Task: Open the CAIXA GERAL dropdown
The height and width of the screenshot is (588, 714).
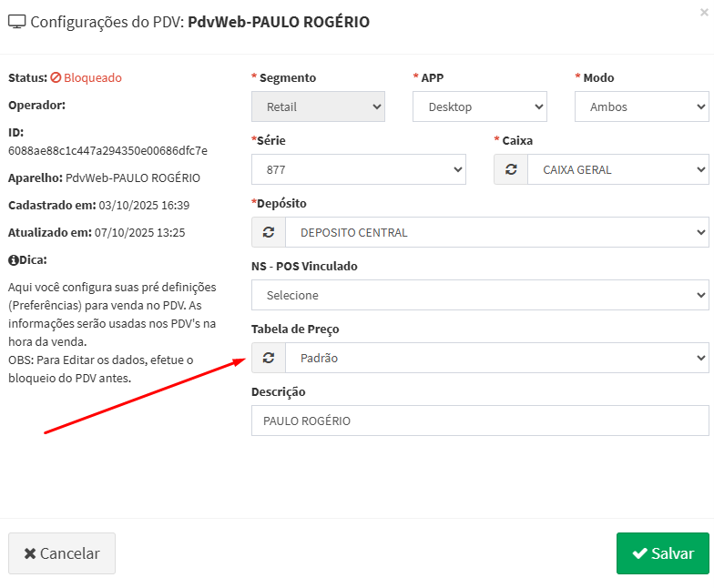Action: pyautogui.click(x=617, y=169)
